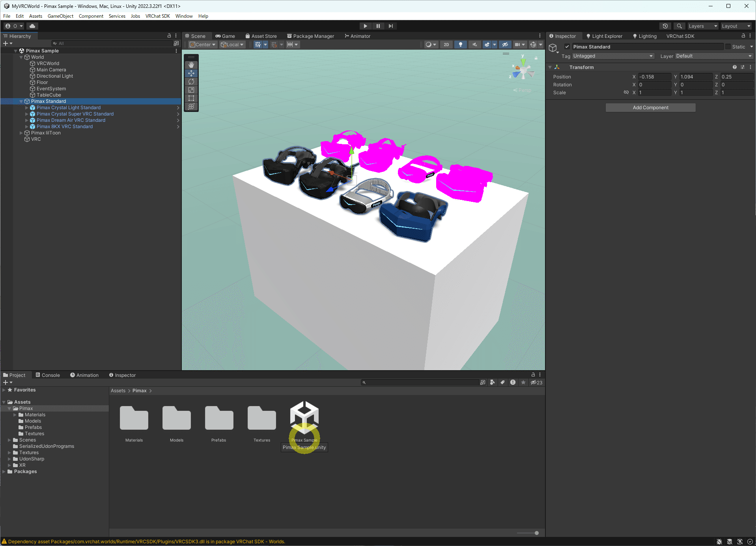Select the Scale tool
Screen dimensions: 756x546
tap(191, 90)
